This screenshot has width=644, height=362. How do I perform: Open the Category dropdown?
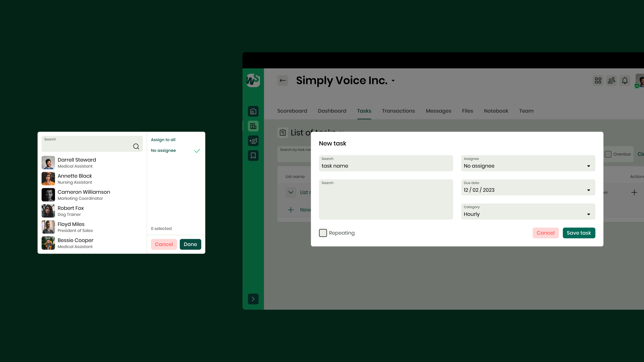(528, 211)
